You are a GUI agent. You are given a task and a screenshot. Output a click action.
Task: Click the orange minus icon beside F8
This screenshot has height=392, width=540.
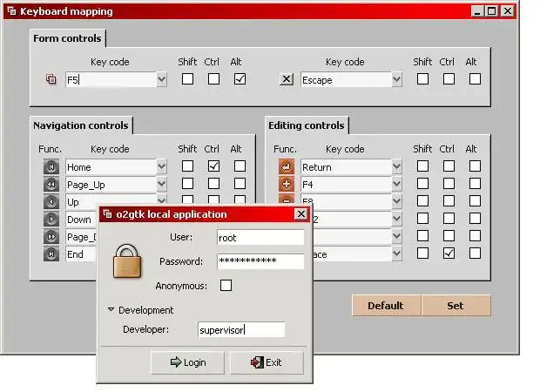[x=287, y=199]
